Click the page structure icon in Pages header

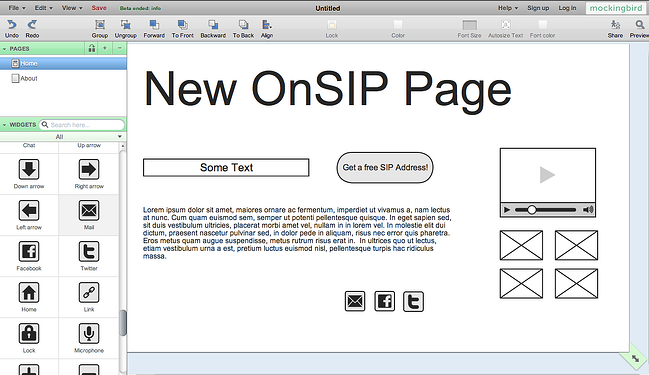(x=92, y=48)
